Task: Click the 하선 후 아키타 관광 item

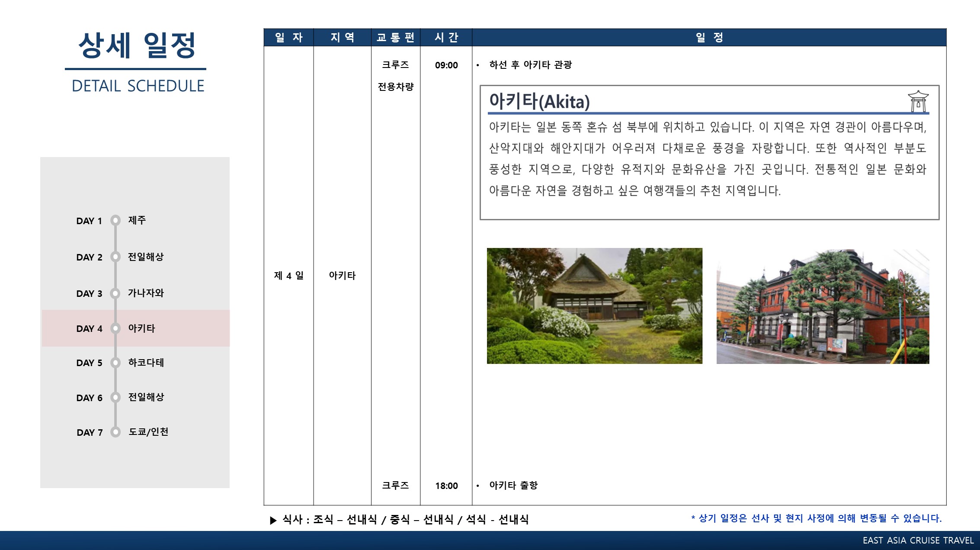Action: point(530,65)
